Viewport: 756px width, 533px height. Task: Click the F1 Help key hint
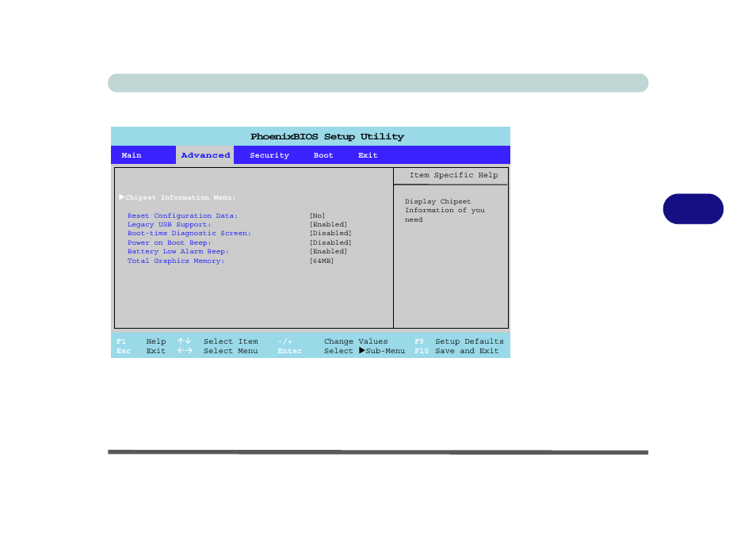coord(141,341)
